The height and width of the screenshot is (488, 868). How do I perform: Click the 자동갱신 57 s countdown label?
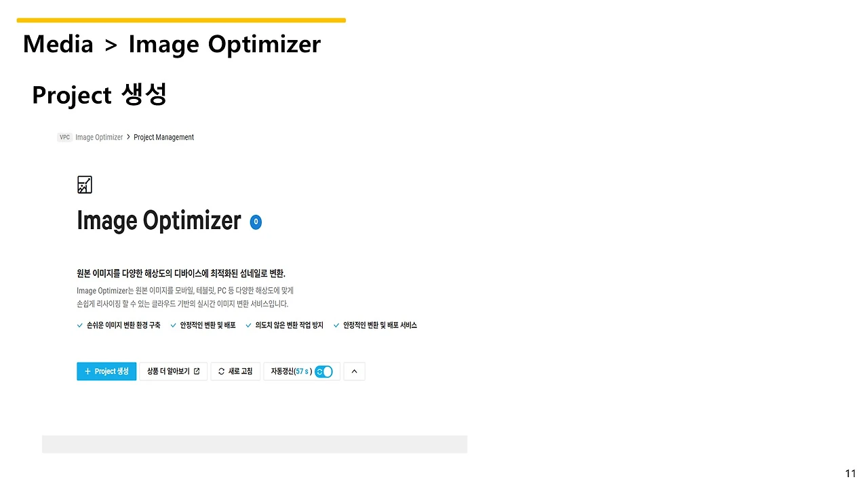(x=292, y=371)
